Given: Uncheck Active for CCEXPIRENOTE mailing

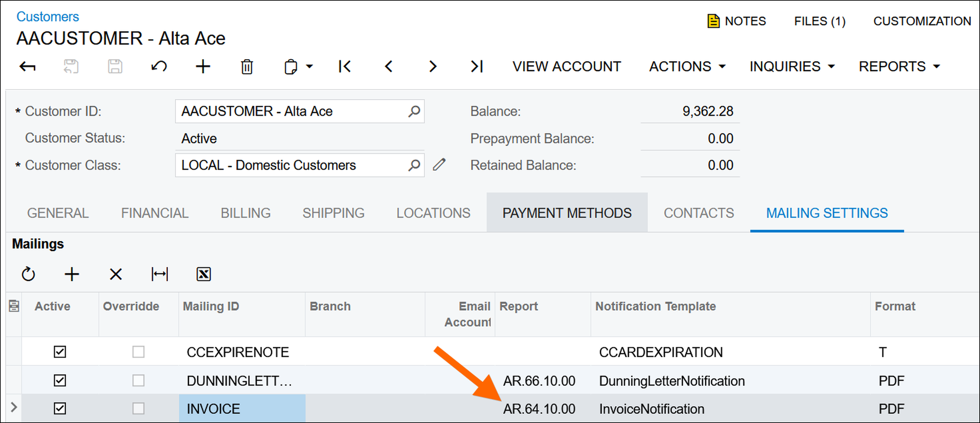Looking at the screenshot, I should (60, 352).
